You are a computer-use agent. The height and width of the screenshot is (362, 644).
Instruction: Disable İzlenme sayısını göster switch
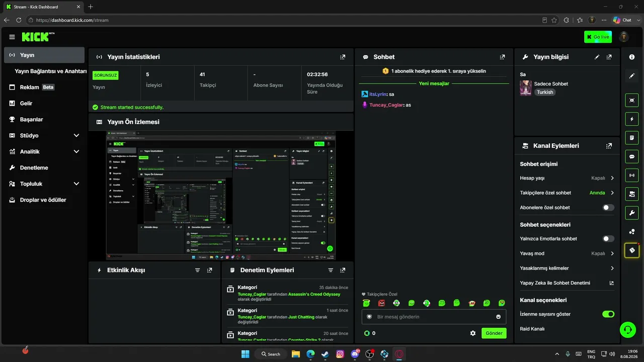(608, 314)
